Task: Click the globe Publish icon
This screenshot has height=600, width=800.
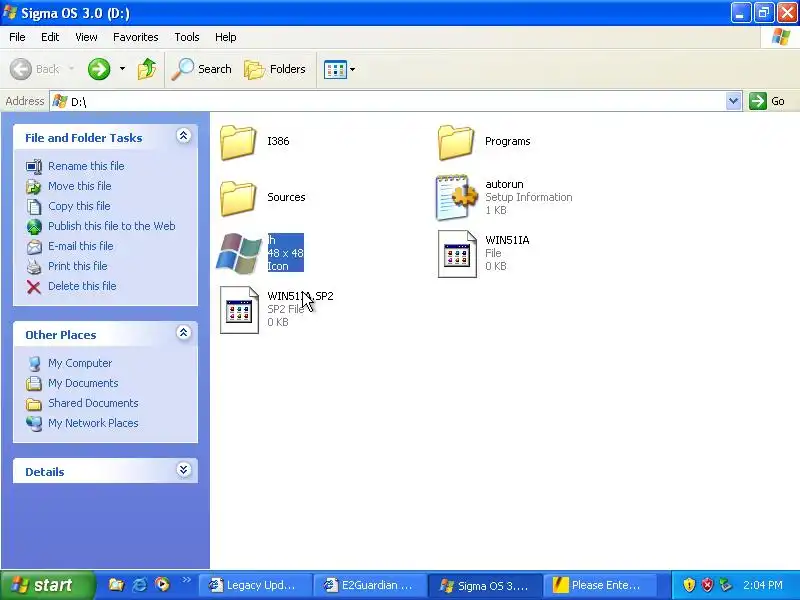Action: tap(34, 227)
